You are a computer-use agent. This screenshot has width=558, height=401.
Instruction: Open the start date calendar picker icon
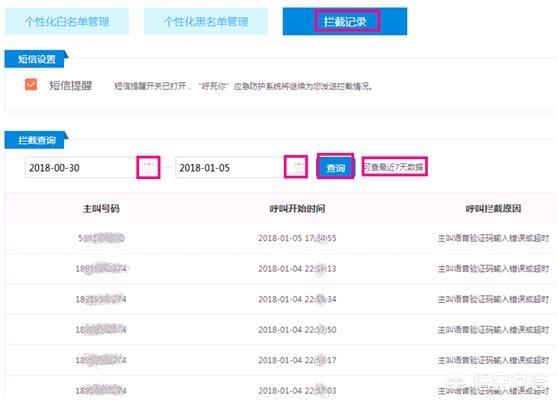pos(149,167)
